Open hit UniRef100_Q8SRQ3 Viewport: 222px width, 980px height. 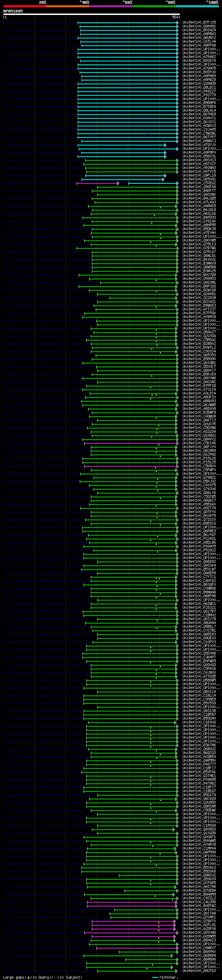tap(199, 829)
